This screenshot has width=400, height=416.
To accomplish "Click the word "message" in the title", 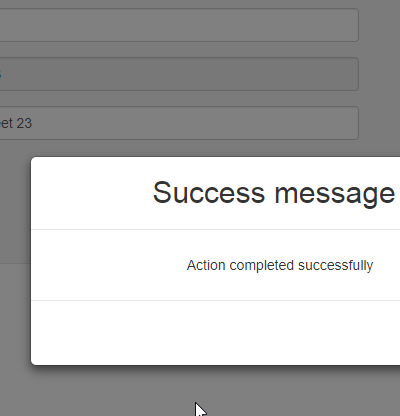I will point(335,195).
